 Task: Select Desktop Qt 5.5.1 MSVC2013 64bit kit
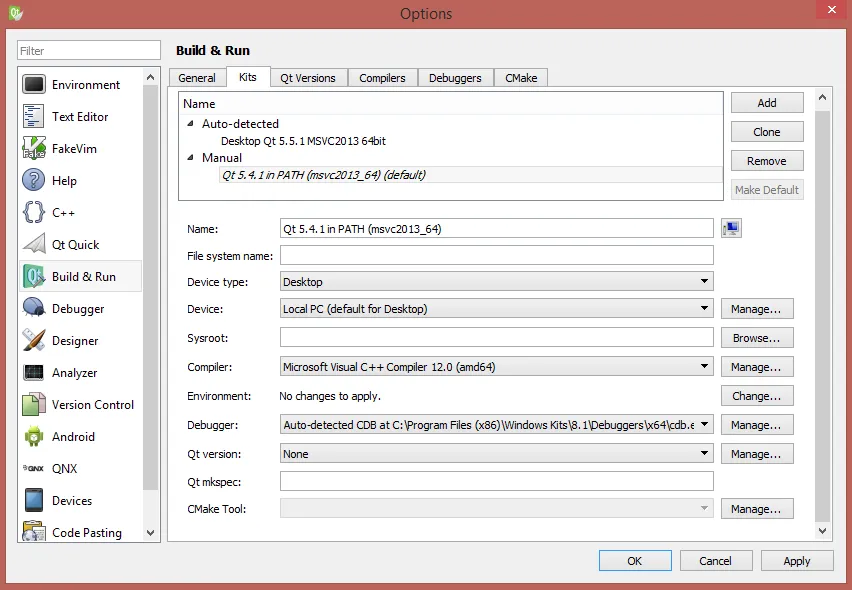[x=303, y=141]
